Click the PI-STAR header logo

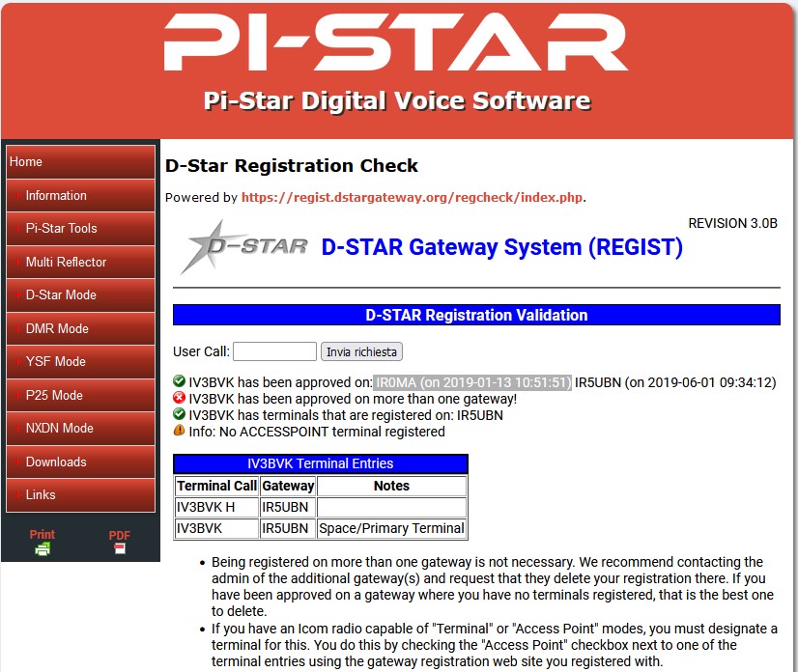[396, 42]
